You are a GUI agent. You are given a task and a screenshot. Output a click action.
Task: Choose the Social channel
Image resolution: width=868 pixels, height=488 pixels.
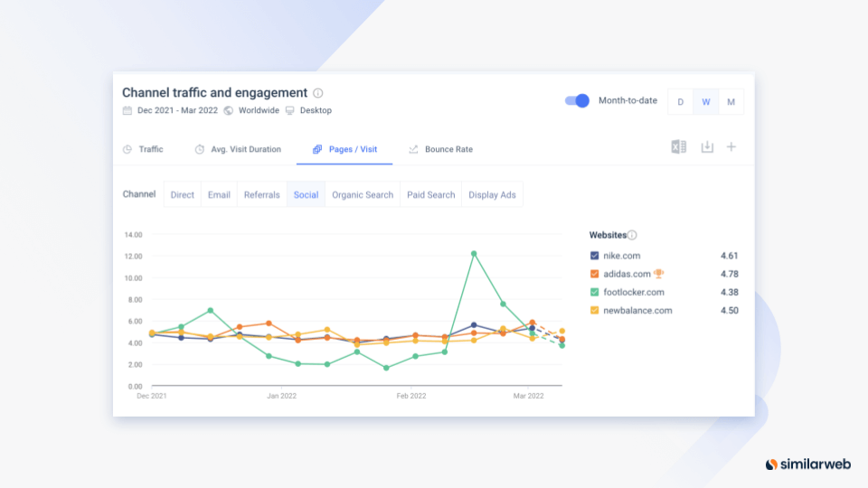click(307, 195)
